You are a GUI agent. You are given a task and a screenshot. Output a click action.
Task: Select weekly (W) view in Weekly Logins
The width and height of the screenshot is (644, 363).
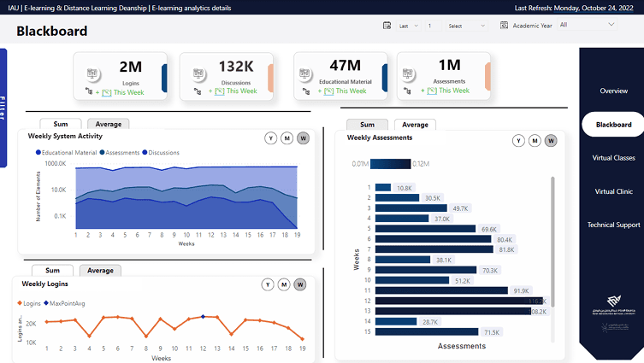point(300,284)
